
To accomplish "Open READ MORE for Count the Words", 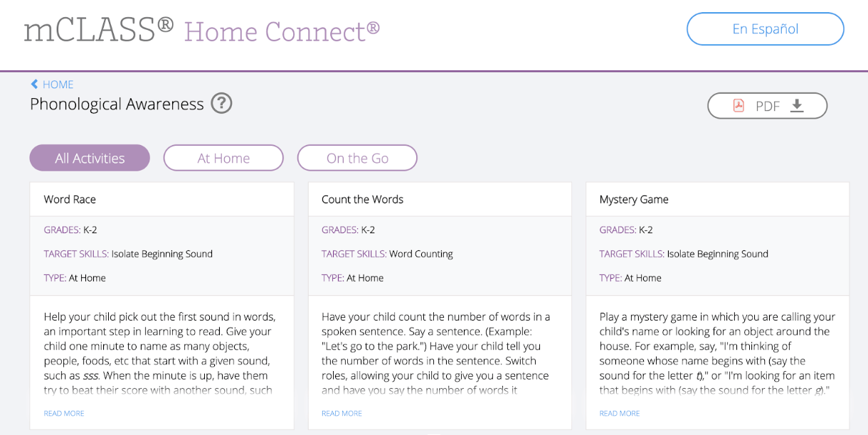I will 342,413.
